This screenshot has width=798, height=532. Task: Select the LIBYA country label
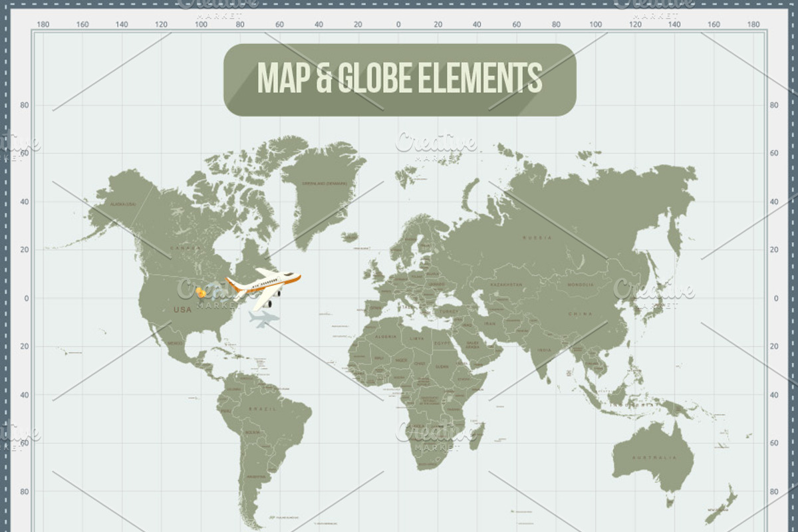click(x=416, y=338)
